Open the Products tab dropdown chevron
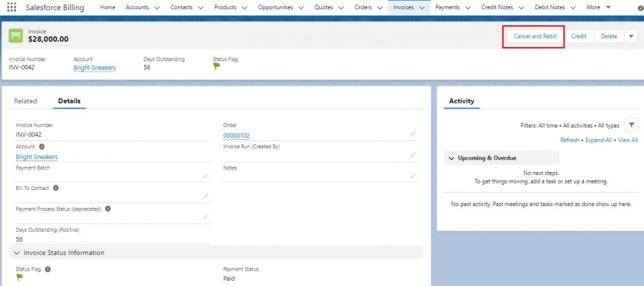Viewport: 644px width, 286px height. [244, 7]
